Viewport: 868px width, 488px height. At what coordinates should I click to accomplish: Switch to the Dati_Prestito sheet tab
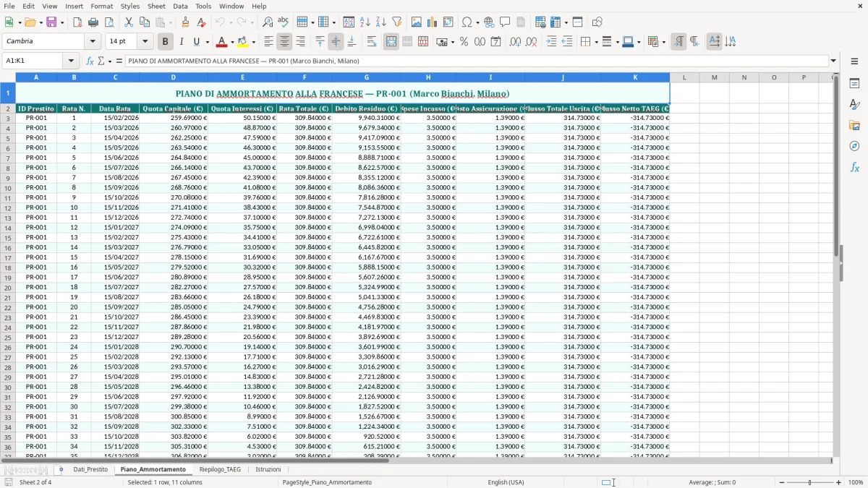90,469
